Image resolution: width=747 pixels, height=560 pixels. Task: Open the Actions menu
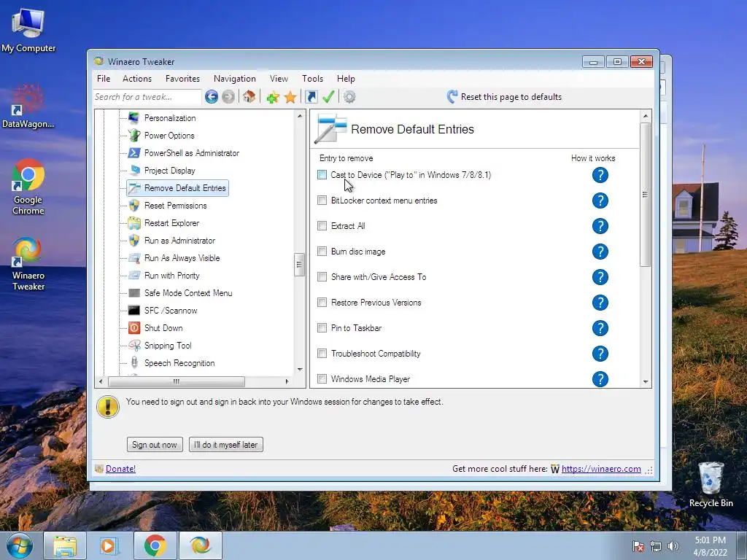coord(136,79)
